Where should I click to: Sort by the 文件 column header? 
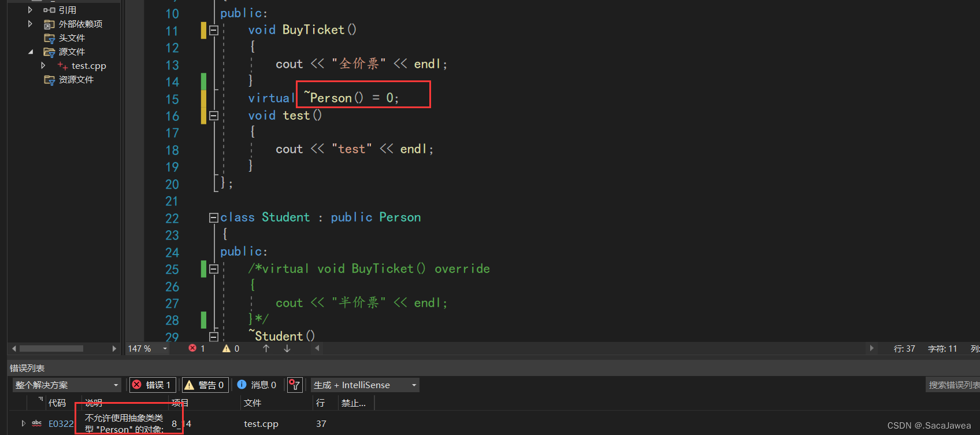(x=253, y=403)
